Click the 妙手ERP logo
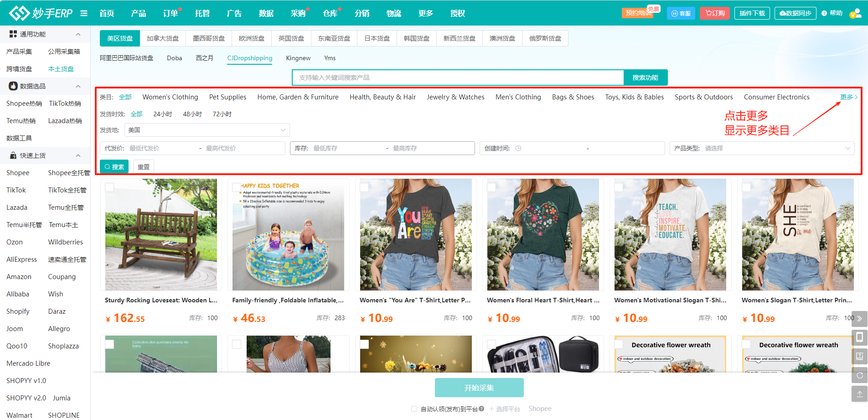Screen dimensions: 868x420 tap(41, 13)
